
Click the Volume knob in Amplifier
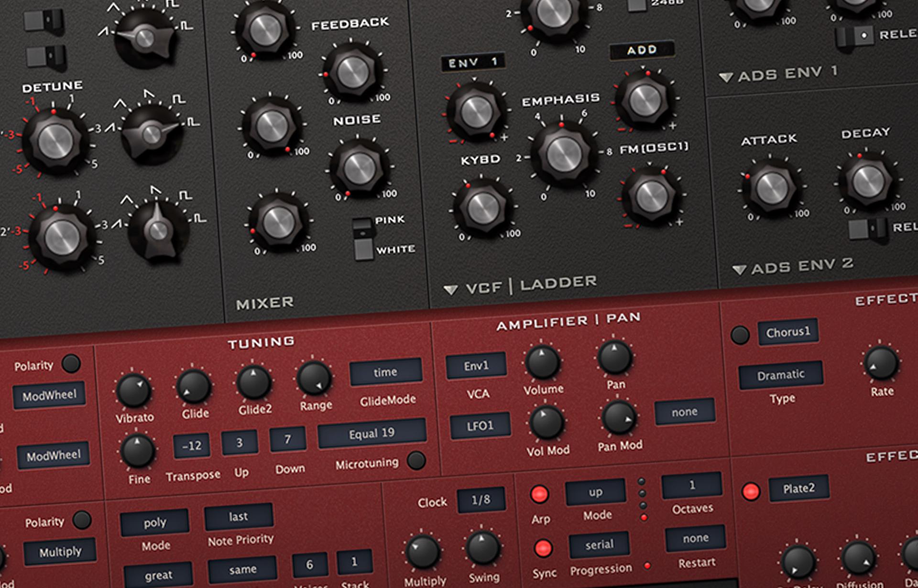click(x=543, y=362)
